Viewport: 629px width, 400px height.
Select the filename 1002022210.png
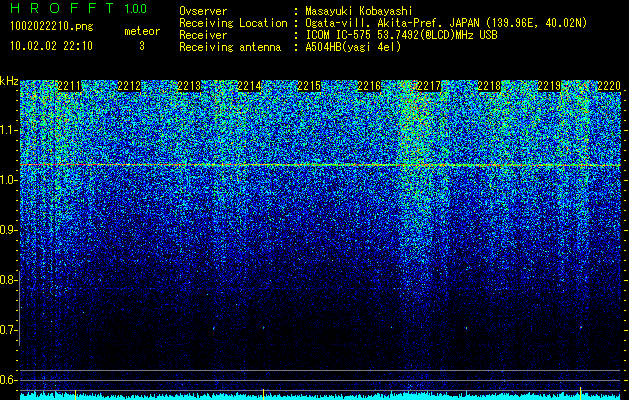(x=52, y=27)
